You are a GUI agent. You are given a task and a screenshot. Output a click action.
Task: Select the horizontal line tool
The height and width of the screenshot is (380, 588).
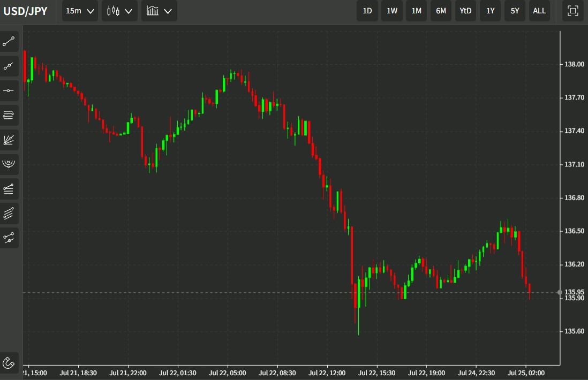click(9, 90)
